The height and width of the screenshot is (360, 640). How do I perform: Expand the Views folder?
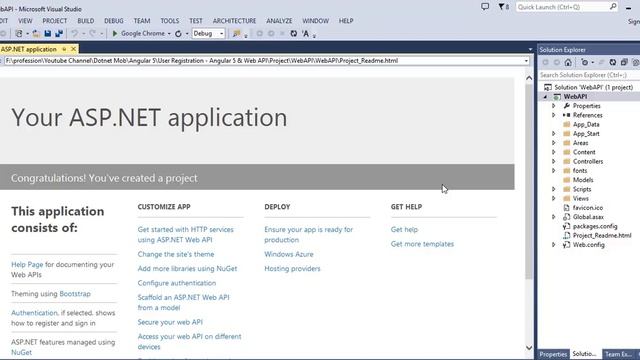pyautogui.click(x=554, y=198)
